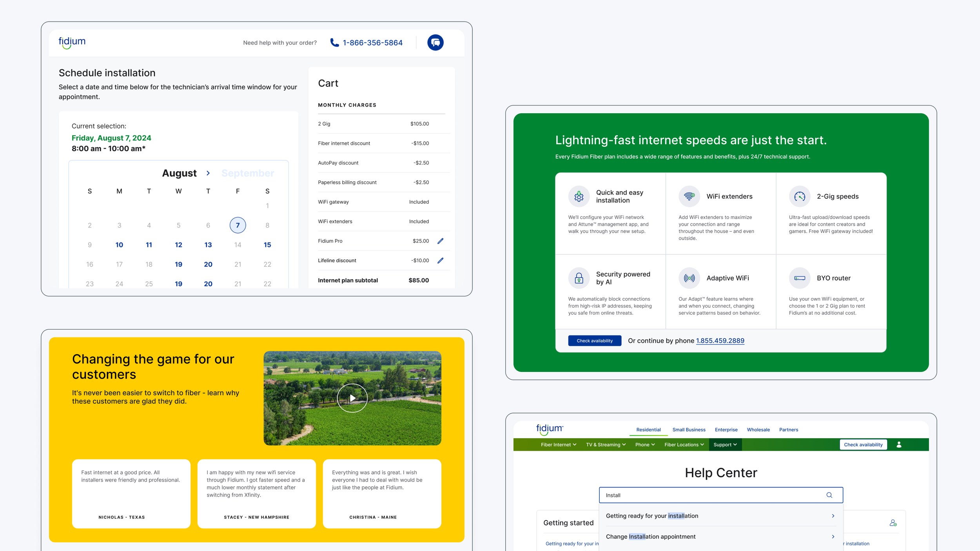Select the Enterprise tab
The height and width of the screenshot is (551, 980).
pyautogui.click(x=726, y=430)
